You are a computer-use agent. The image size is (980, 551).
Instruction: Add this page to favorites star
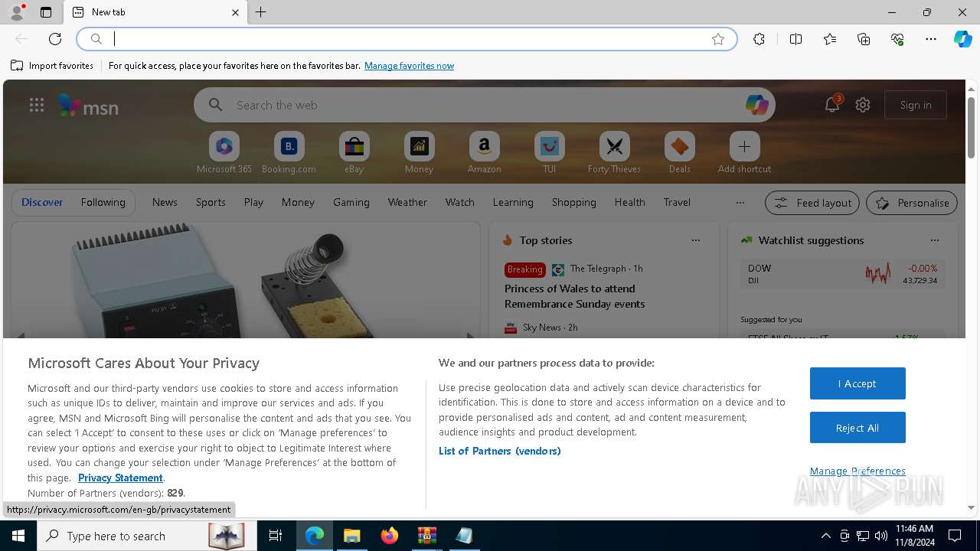(718, 39)
